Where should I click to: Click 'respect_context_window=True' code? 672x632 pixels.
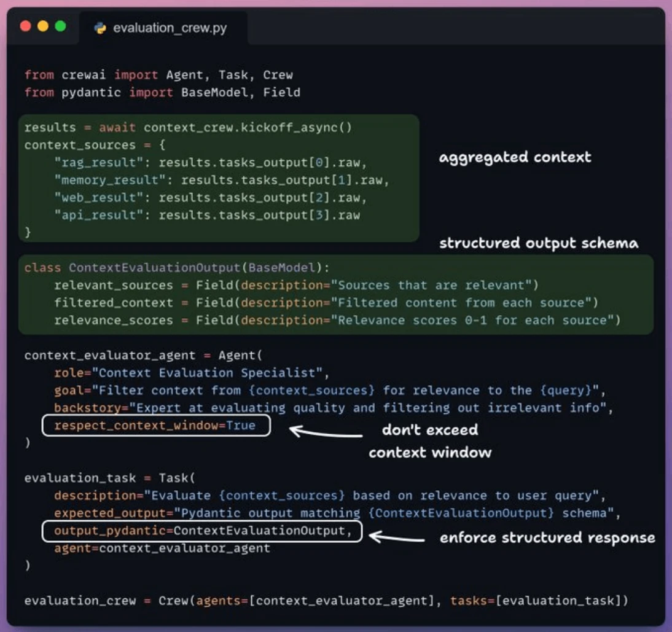pos(155,426)
